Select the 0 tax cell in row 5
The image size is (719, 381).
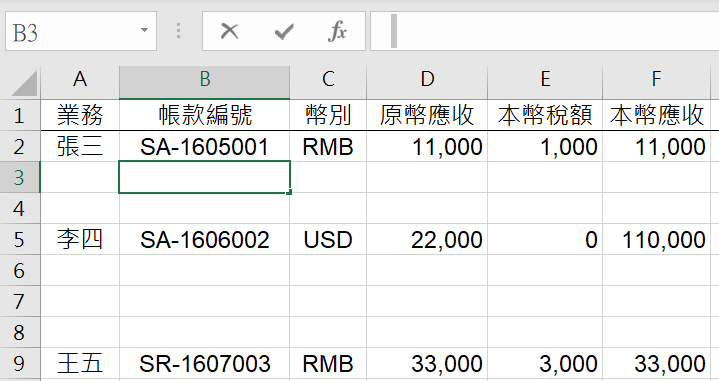(x=545, y=239)
